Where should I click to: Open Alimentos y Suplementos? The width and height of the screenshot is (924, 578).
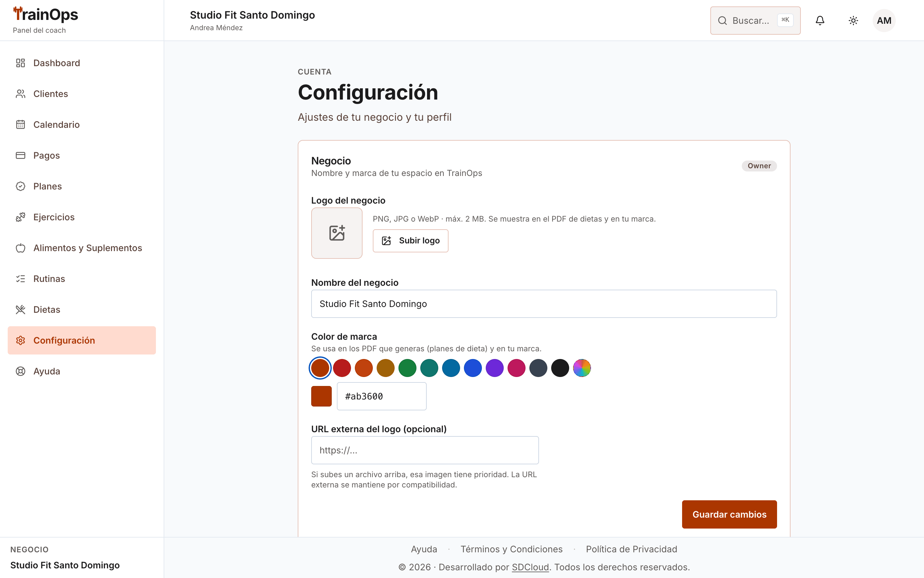[82, 248]
